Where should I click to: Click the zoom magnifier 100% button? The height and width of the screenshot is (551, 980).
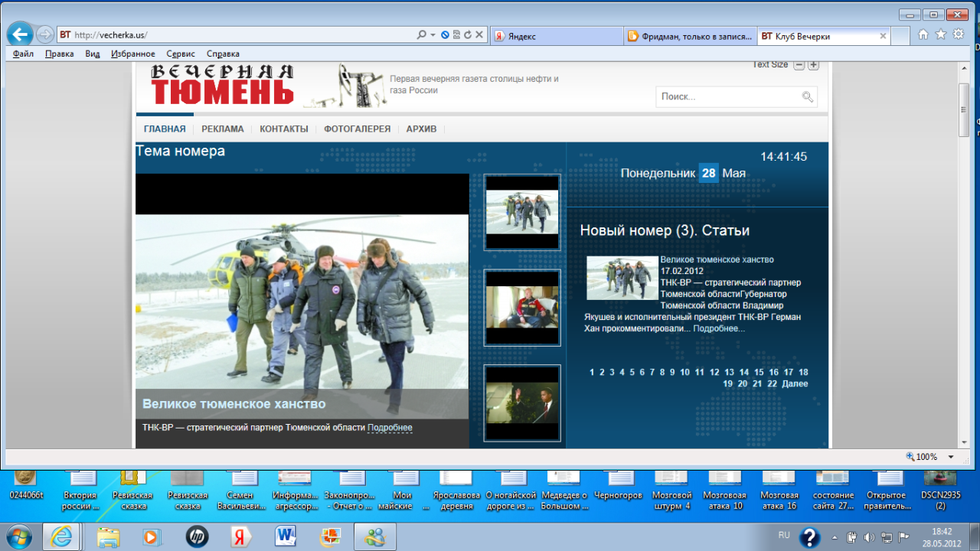[x=922, y=457]
